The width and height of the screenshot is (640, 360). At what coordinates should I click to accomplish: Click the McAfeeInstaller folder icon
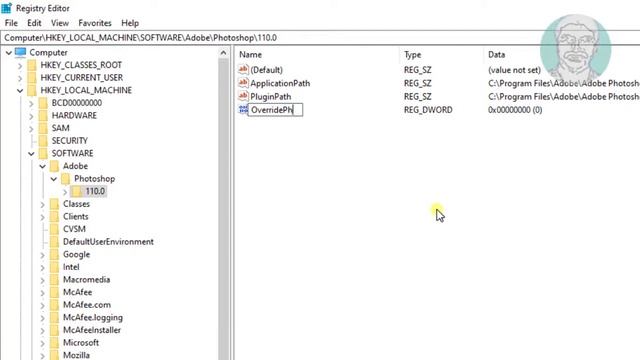[54, 331]
